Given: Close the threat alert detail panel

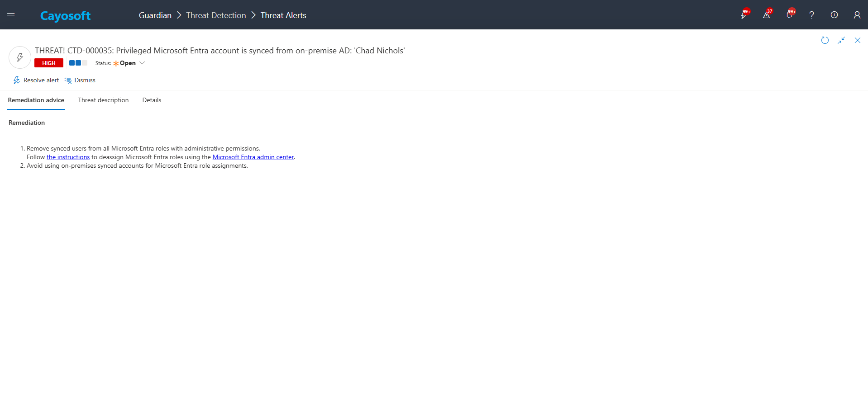Looking at the screenshot, I should [x=857, y=40].
